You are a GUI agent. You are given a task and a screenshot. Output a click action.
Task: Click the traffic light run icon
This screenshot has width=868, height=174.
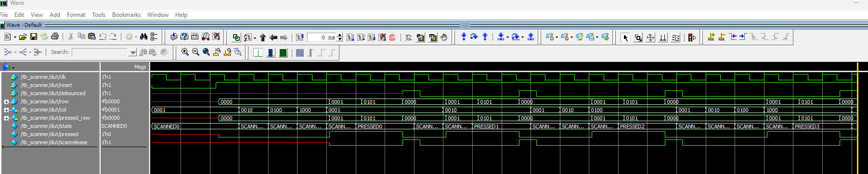(692, 37)
